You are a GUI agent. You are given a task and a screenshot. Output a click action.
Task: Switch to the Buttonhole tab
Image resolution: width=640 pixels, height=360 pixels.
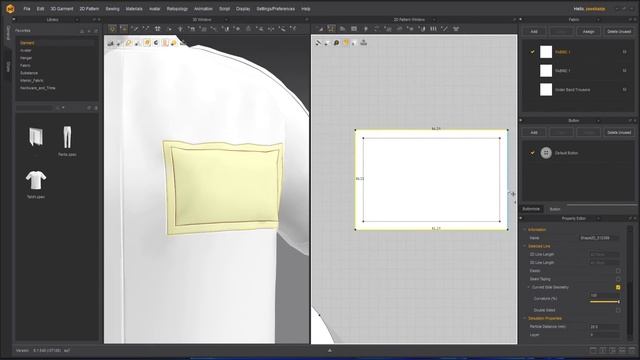(531, 209)
